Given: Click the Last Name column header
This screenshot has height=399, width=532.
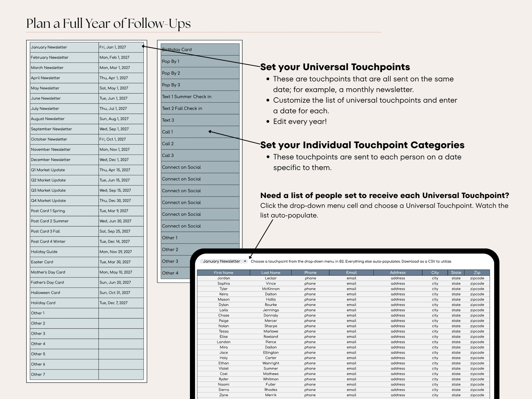Looking at the screenshot, I should [271, 273].
